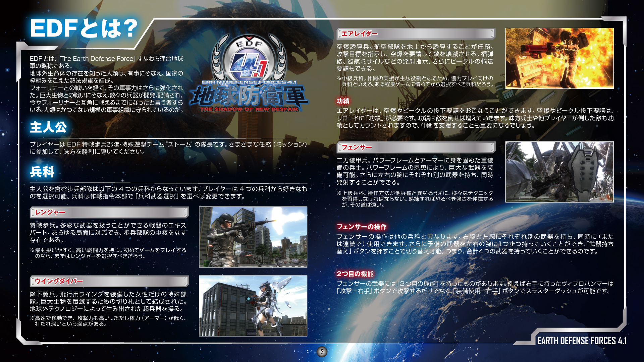Screen dimensions: 644x362
Task: Click the 2つ目の機能 subheading
Action: [x=355, y=274]
